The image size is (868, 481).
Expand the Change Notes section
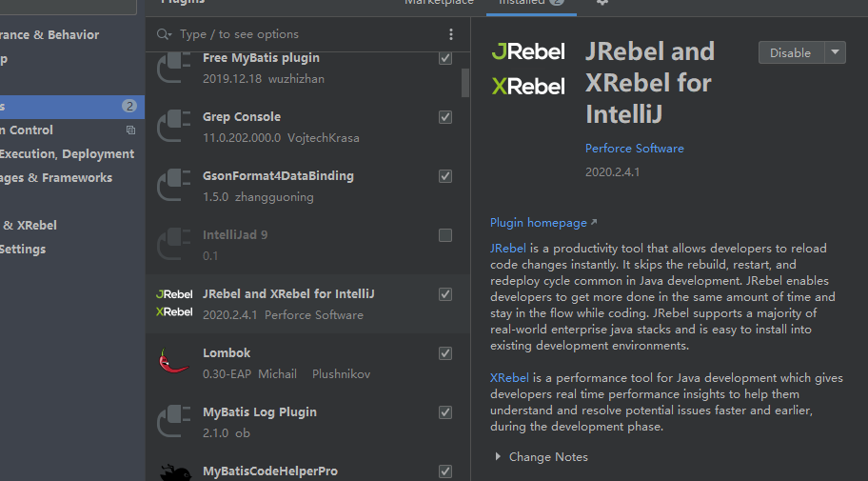point(498,456)
